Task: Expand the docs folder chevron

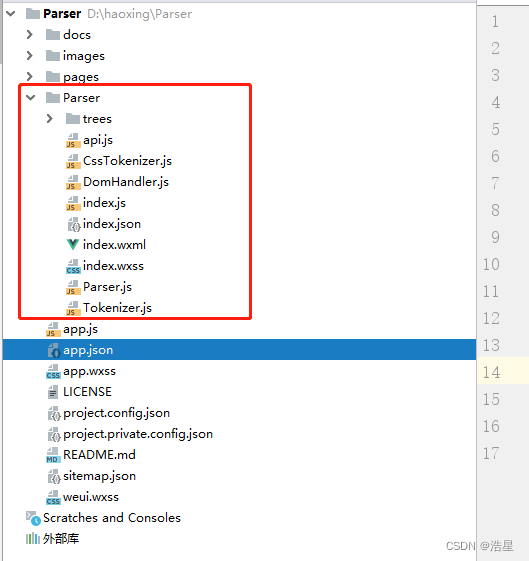Action: pos(30,35)
